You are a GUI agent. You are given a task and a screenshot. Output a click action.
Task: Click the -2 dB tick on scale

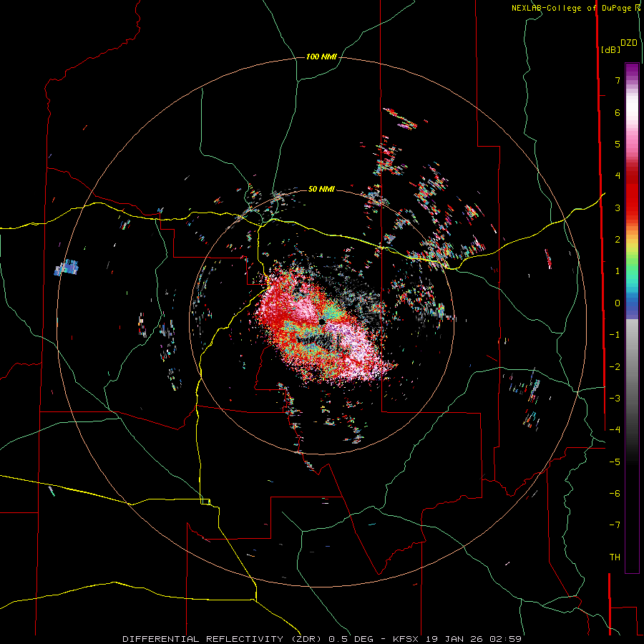point(615,367)
